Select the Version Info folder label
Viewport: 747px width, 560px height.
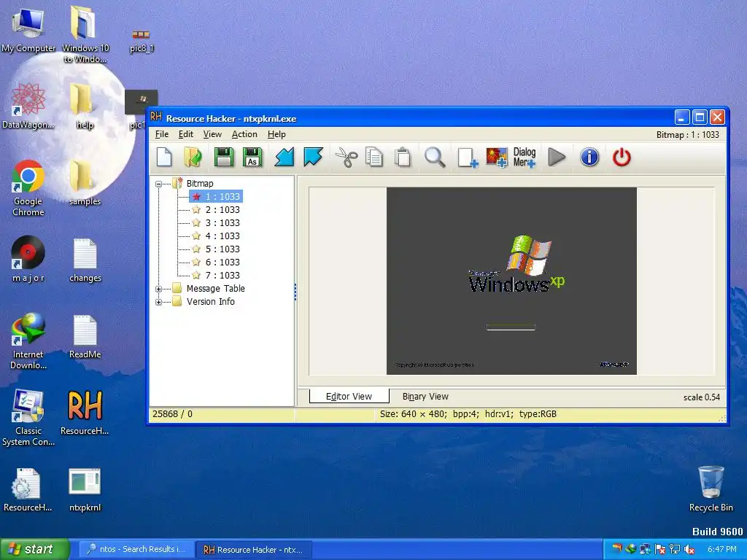click(x=211, y=301)
